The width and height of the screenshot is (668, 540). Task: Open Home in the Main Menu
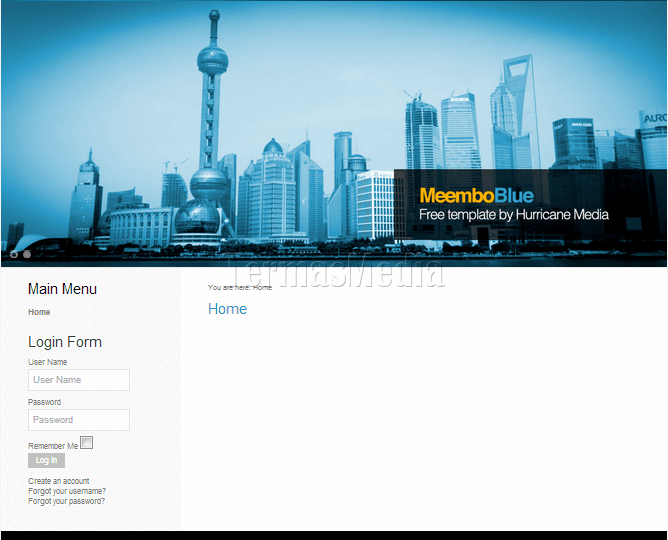[x=39, y=312]
